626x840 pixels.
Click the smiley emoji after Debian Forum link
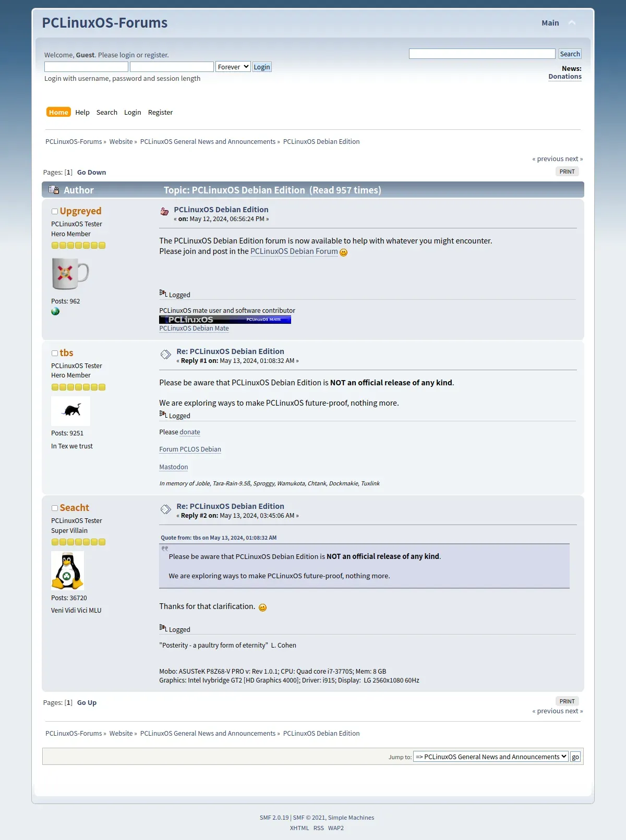click(x=343, y=252)
